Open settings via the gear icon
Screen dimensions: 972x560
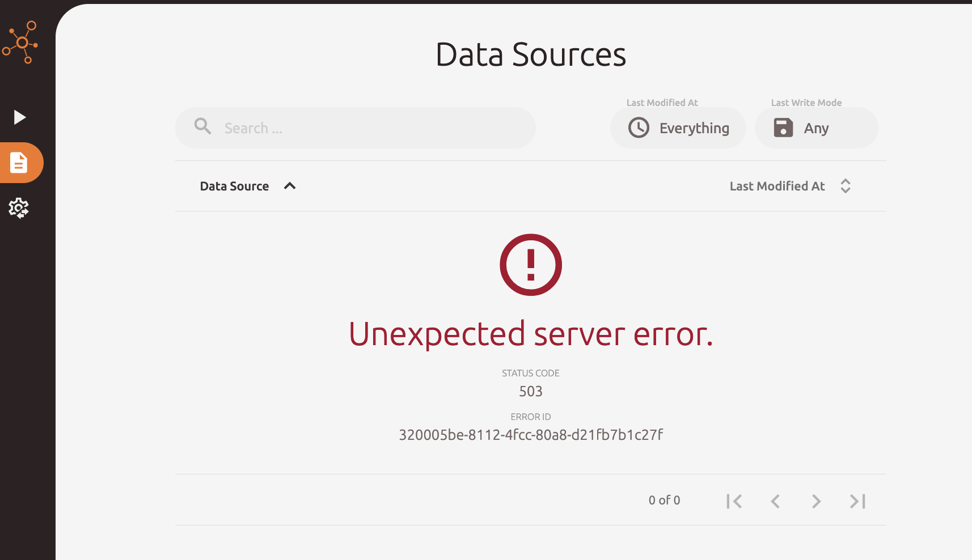19,208
